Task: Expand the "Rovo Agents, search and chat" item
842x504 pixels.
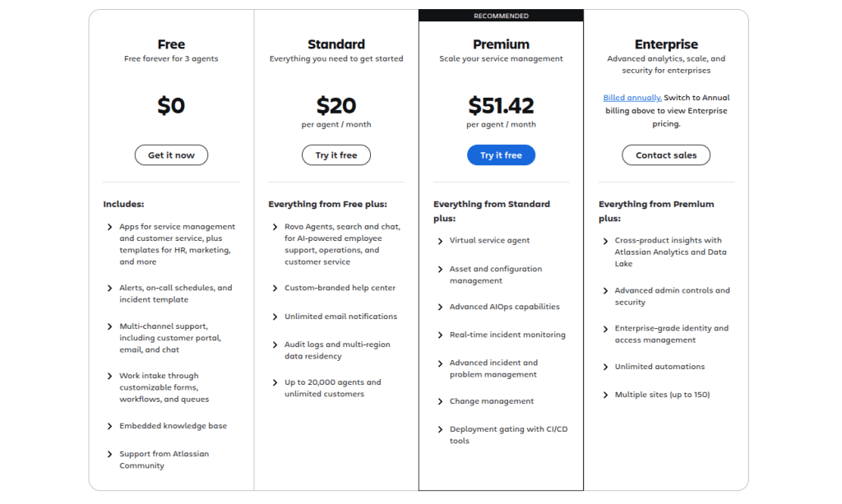Action: click(x=273, y=226)
